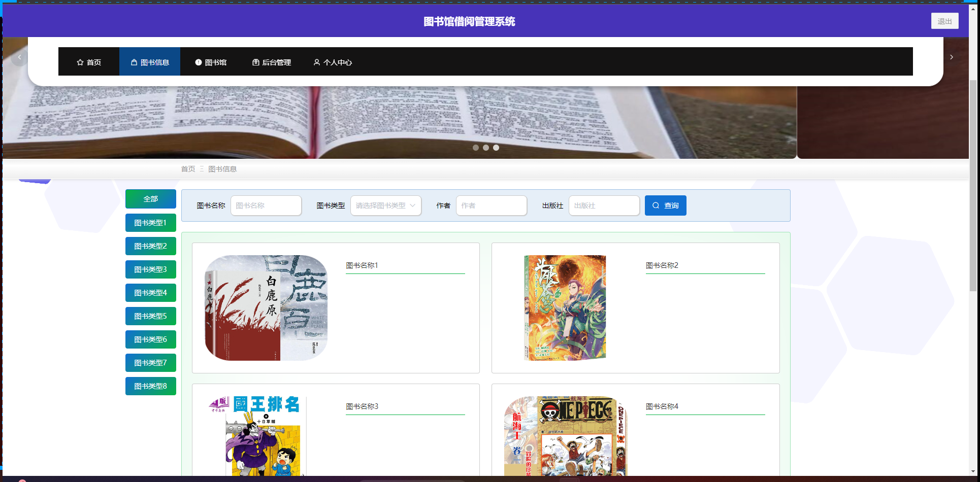Click the icon beside 后台管理
980x482 pixels.
pos(256,62)
